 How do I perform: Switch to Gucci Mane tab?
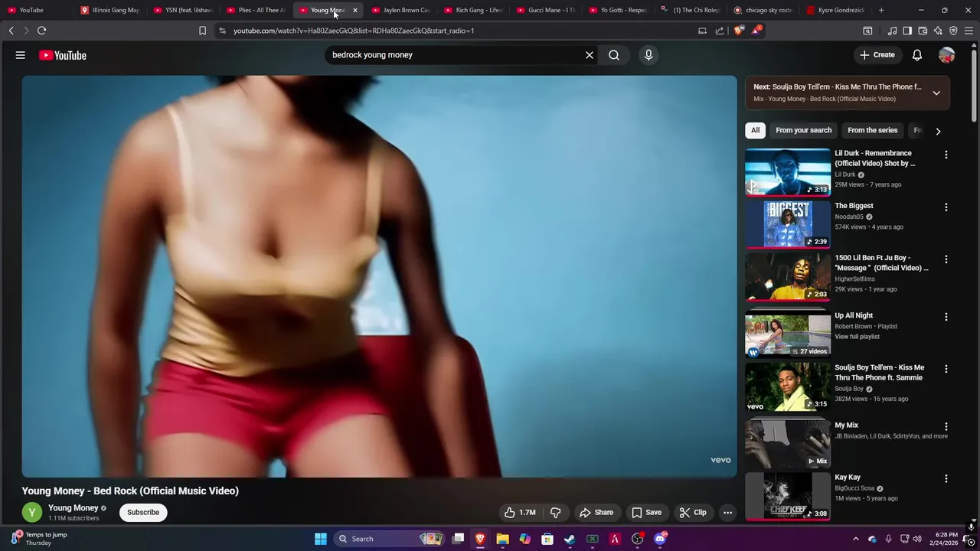tap(547, 10)
